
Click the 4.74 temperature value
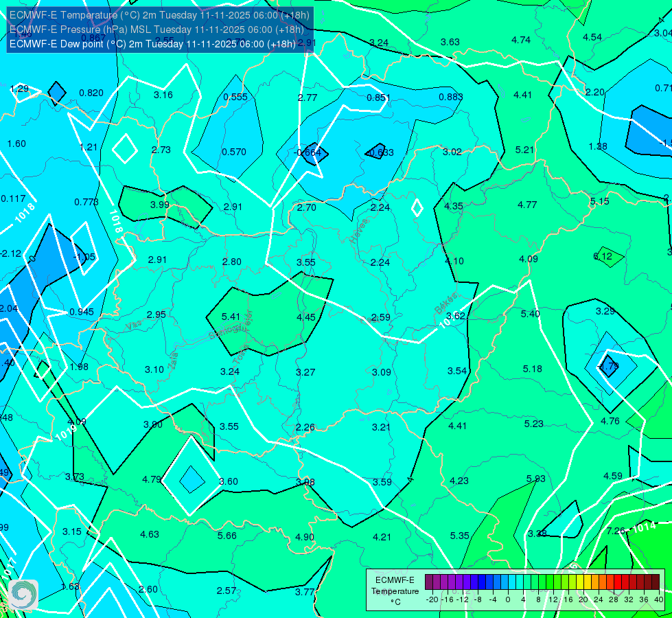521,41
